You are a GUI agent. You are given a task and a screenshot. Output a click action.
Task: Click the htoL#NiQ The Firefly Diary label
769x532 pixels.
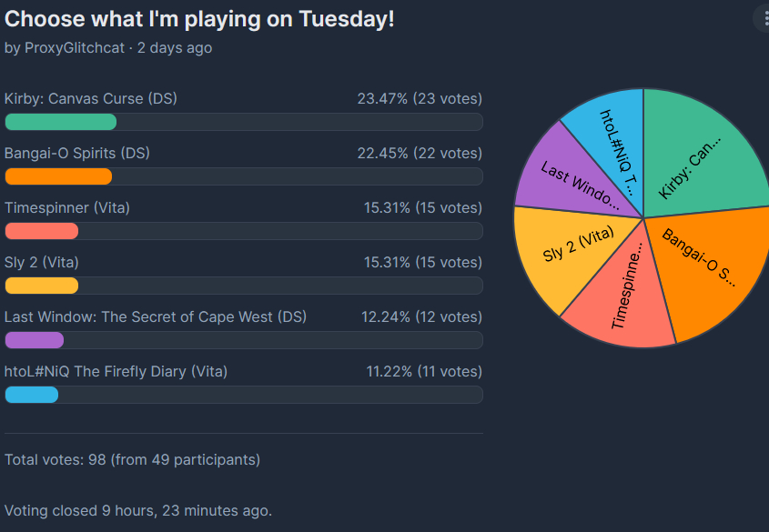point(116,372)
